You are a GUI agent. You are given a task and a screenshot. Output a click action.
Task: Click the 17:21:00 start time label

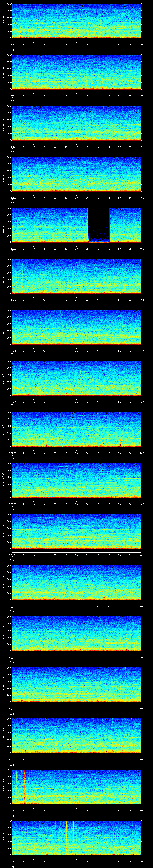coord(12,402)
